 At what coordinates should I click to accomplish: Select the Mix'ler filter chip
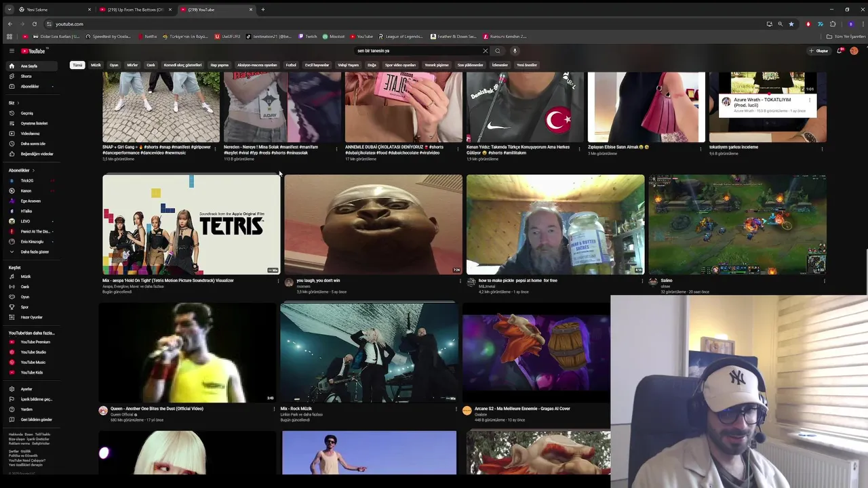(x=132, y=65)
